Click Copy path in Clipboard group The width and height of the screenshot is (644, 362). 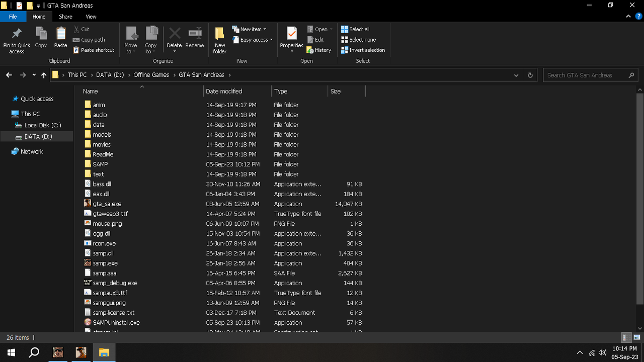click(89, 40)
